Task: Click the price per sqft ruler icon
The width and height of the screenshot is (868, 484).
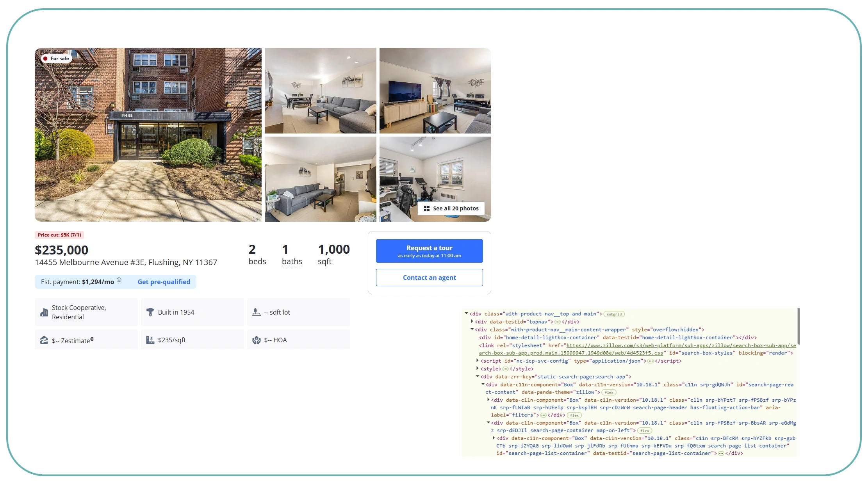Action: pyautogui.click(x=150, y=340)
